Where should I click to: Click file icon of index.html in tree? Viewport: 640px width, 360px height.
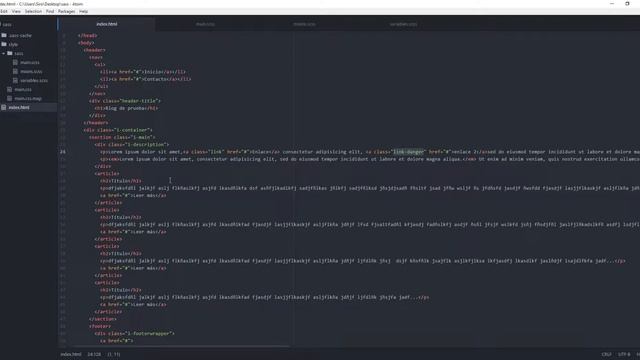(x=4, y=107)
